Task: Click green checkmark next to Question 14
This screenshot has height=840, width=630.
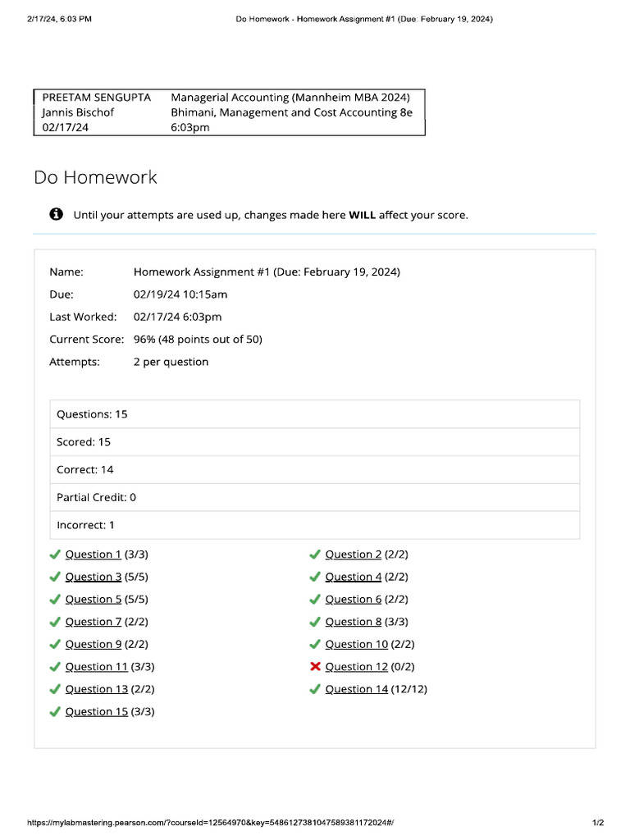Action: click(x=315, y=689)
